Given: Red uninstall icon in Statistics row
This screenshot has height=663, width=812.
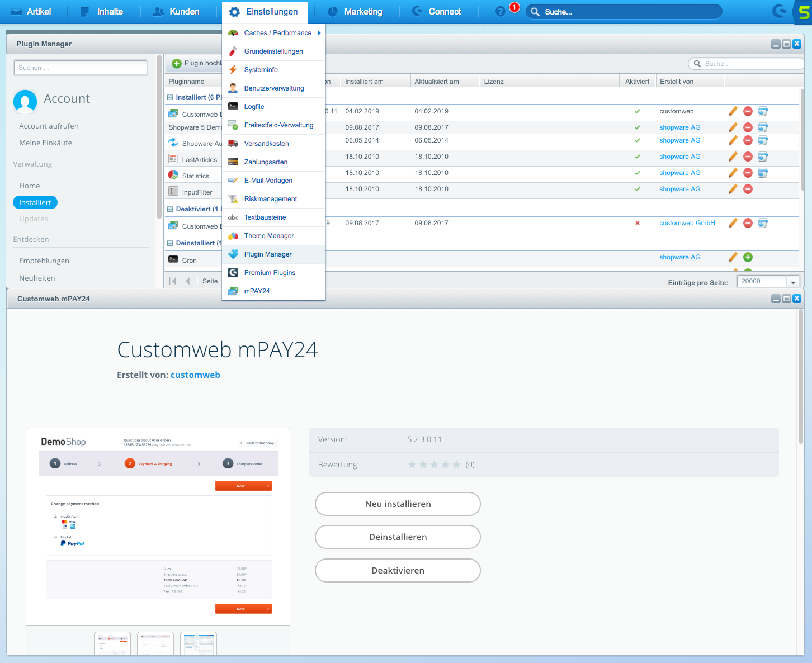Looking at the screenshot, I should click(x=748, y=173).
